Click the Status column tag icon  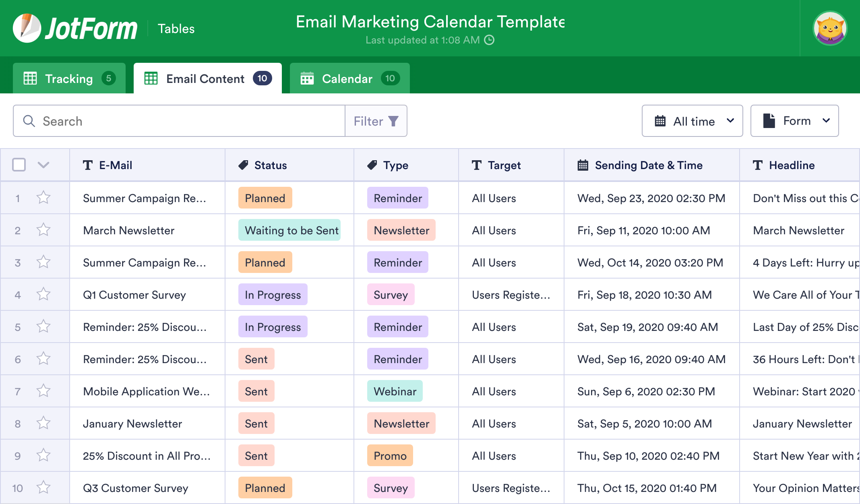tap(243, 165)
